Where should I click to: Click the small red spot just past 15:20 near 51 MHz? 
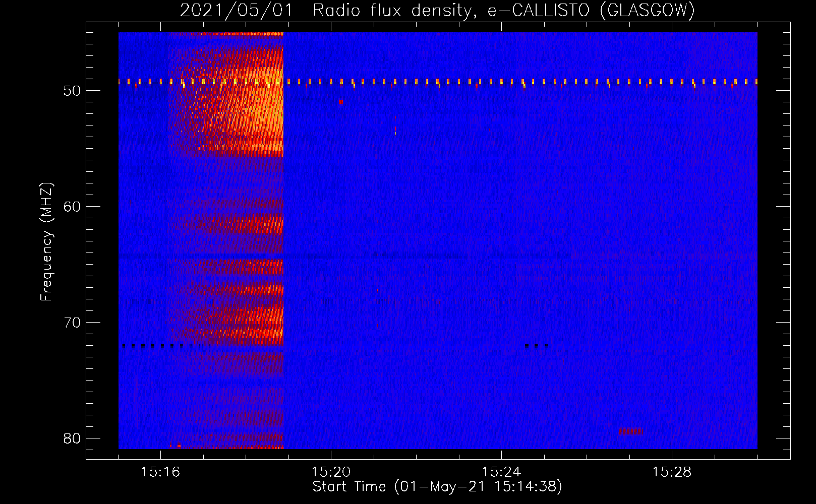(x=341, y=101)
